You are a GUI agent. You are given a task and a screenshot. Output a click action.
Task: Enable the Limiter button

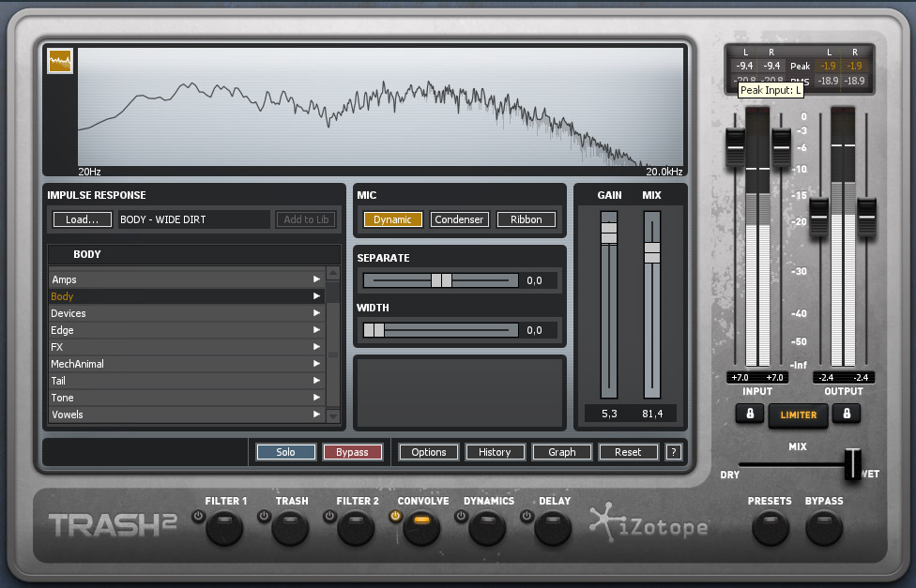798,414
